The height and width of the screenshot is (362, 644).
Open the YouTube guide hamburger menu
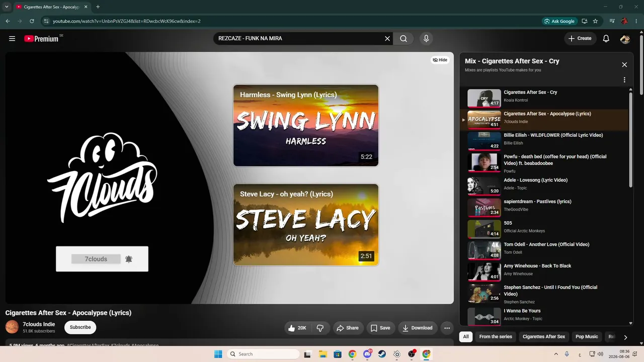click(12, 39)
